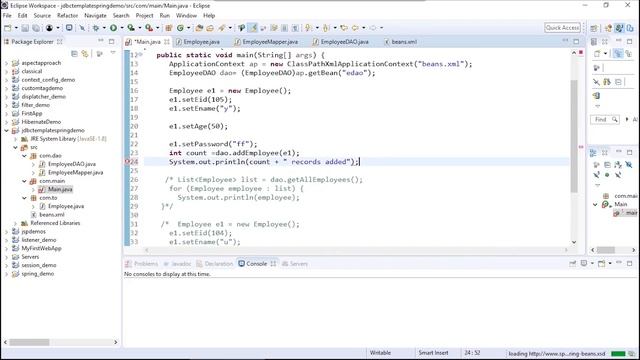
Task: Expand the spring_demo project
Action: pos(6,274)
